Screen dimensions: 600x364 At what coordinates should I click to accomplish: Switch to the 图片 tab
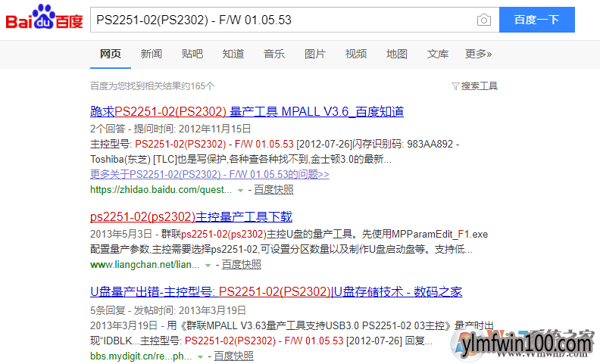315,54
